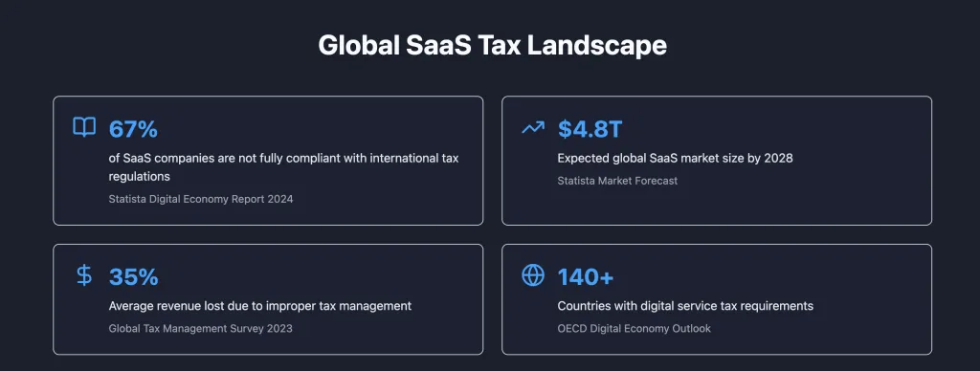Click the Statista Digital Economy Report 2024 source
Screen dimensions: 980x371
tap(201, 199)
